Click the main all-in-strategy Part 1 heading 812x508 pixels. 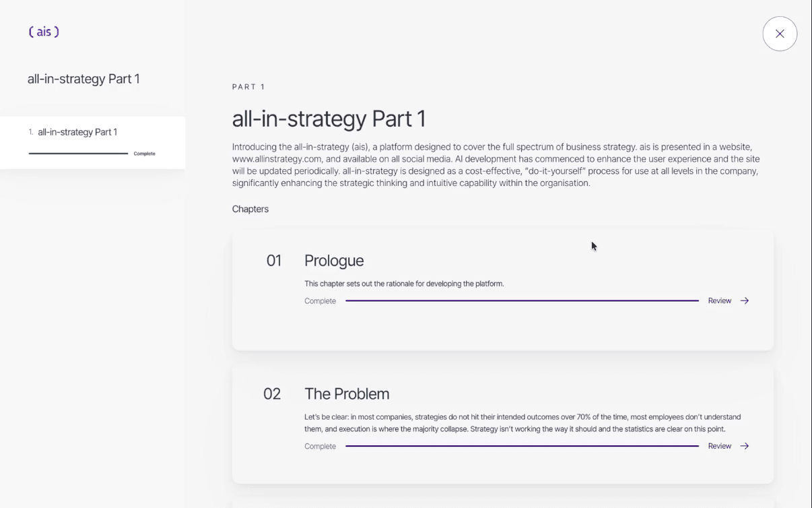(329, 119)
